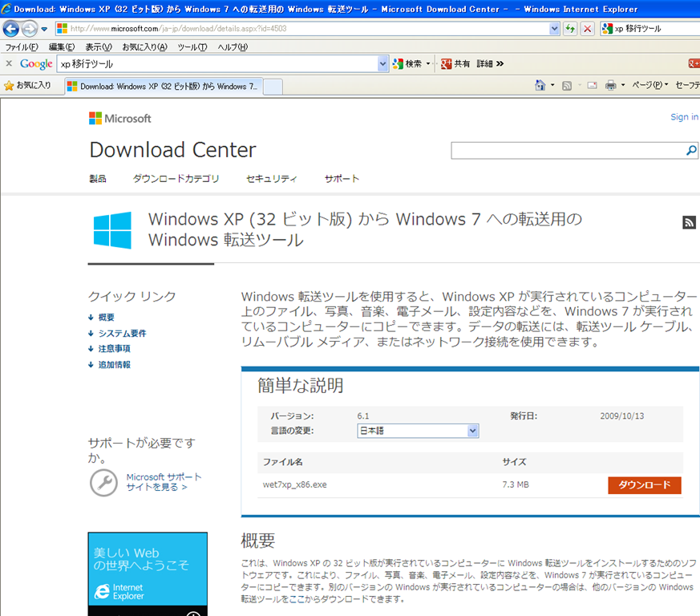Click the Microsoft logo
Image resolution: width=700 pixels, height=616 pixels.
pyautogui.click(x=120, y=119)
